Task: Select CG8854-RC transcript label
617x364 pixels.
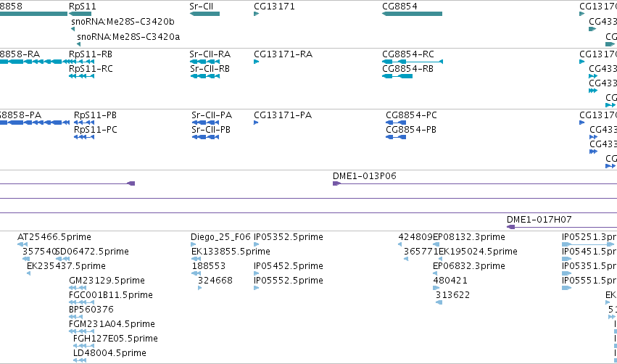Action: coord(408,54)
